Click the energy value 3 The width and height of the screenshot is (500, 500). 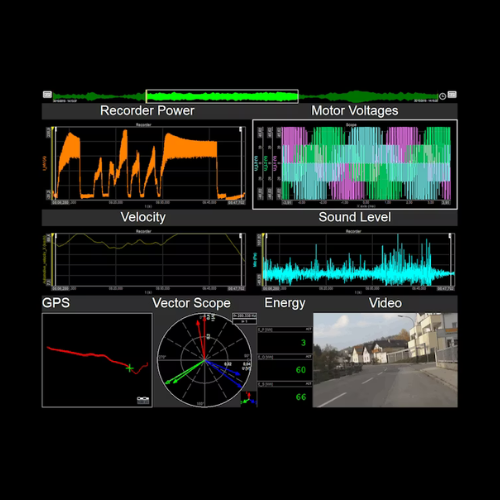click(303, 342)
